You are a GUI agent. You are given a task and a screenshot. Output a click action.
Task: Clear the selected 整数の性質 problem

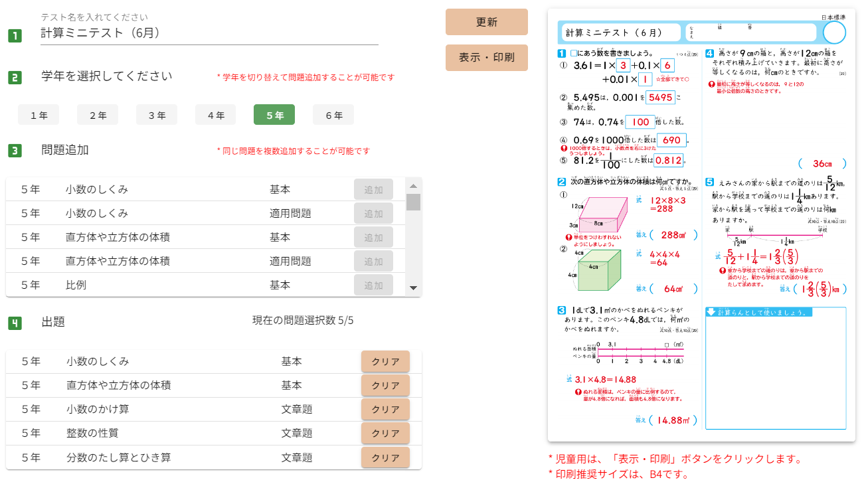(x=385, y=434)
